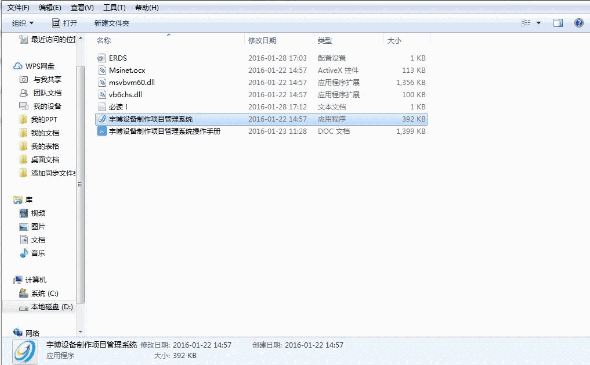Click date cell 2016-01-23 11:28
The height and width of the screenshot is (365, 590).
tap(277, 131)
